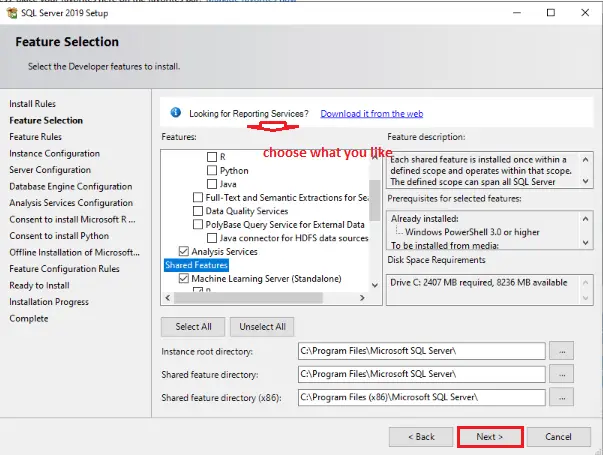Close the SQL Server Setup window

585,13
